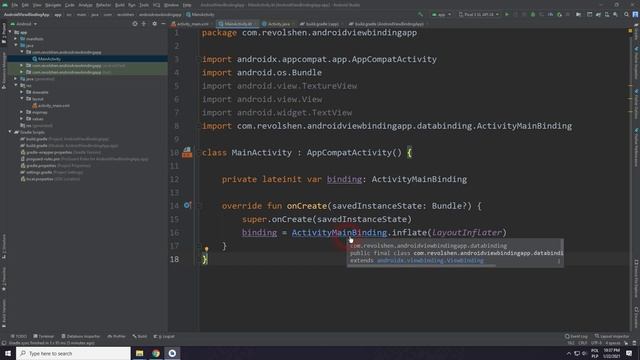Open File Explorer in Windows taskbar

click(140, 353)
